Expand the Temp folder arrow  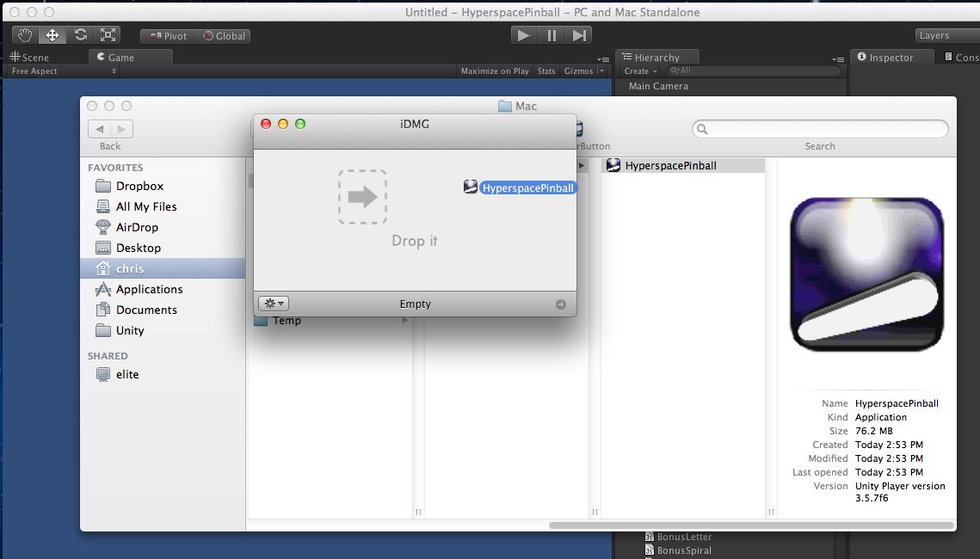[x=405, y=321]
